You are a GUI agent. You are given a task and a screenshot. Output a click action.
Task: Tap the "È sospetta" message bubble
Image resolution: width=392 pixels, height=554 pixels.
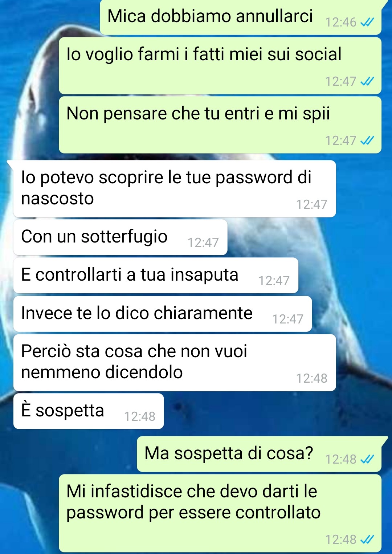[x=89, y=411]
